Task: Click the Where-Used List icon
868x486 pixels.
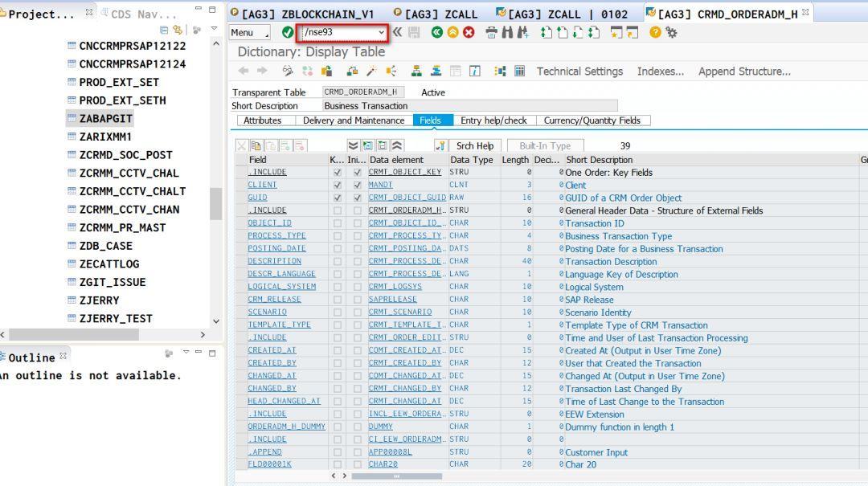Action: pos(391,71)
